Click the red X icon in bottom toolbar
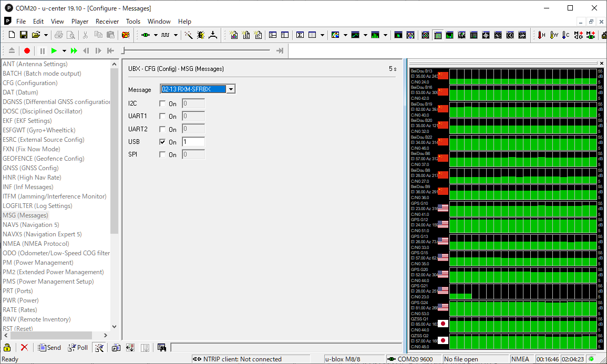The width and height of the screenshot is (607, 364). tap(24, 347)
